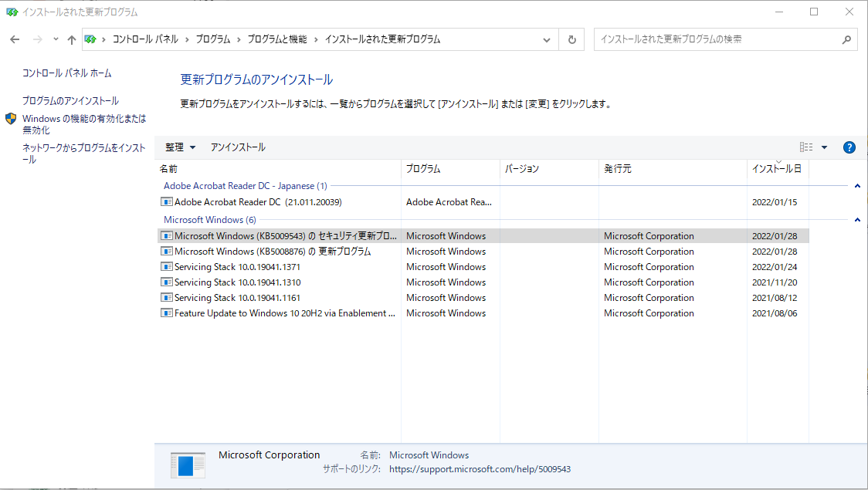
Task: Click the forward navigation arrow
Action: 38,39
